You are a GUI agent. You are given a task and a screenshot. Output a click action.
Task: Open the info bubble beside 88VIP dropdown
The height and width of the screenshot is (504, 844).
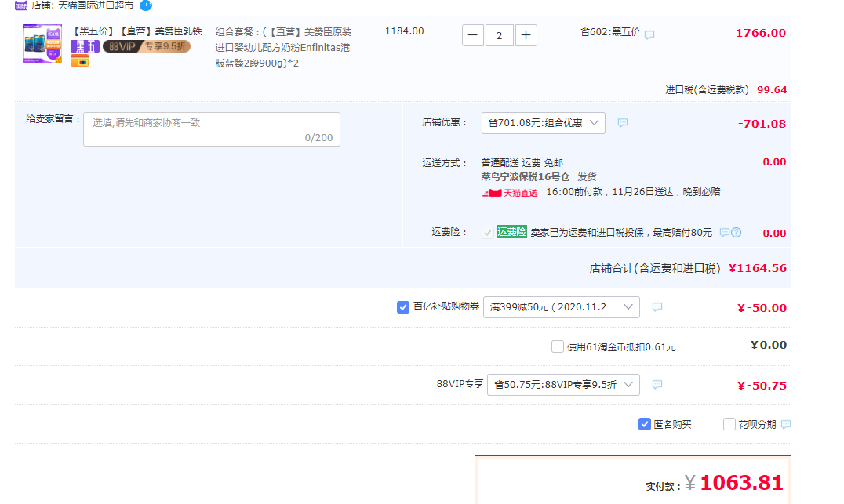(x=657, y=384)
